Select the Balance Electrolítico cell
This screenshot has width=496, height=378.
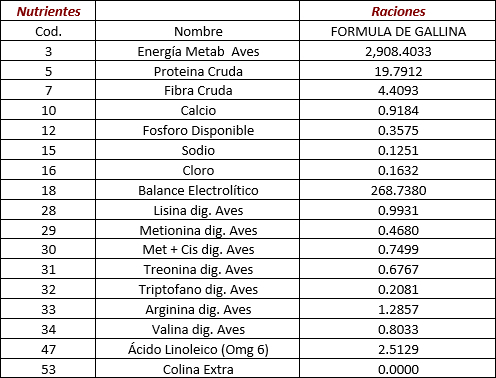198,190
